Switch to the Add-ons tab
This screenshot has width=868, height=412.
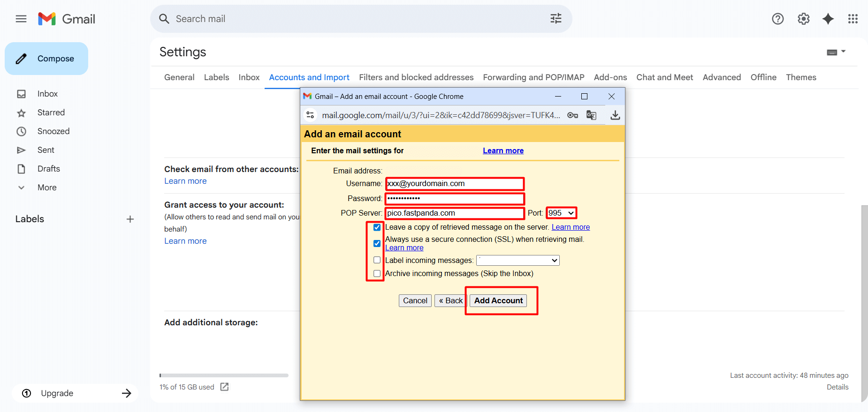click(610, 77)
